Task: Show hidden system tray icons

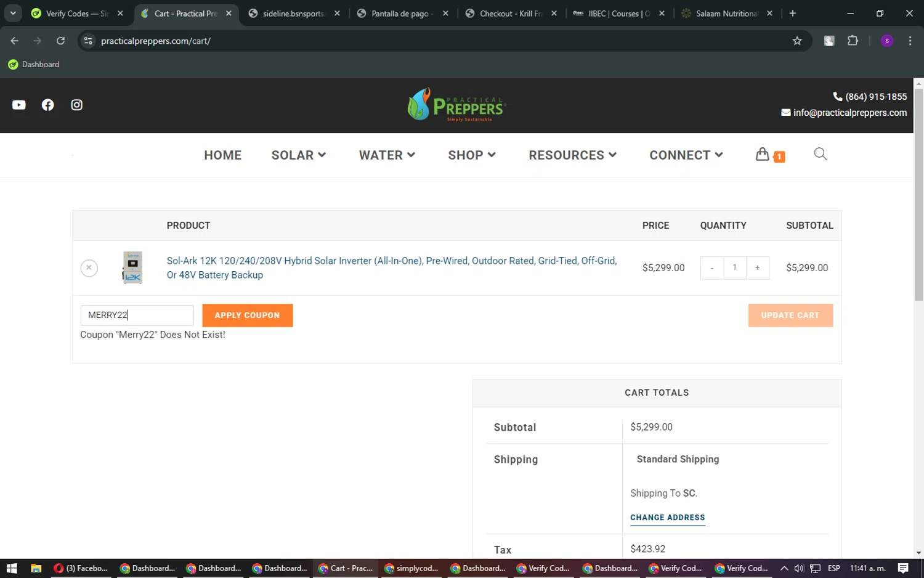Action: [x=784, y=568]
